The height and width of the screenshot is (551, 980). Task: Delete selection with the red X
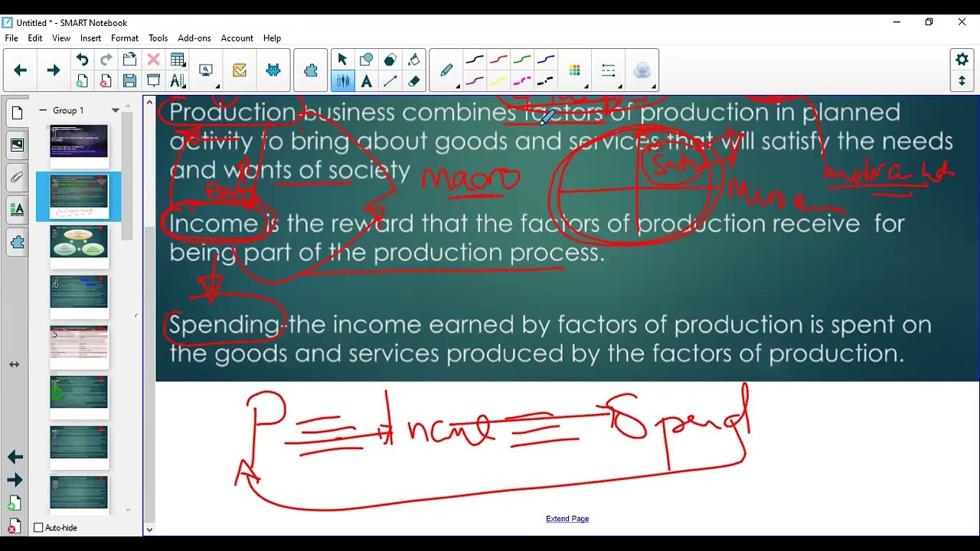pyautogui.click(x=153, y=60)
